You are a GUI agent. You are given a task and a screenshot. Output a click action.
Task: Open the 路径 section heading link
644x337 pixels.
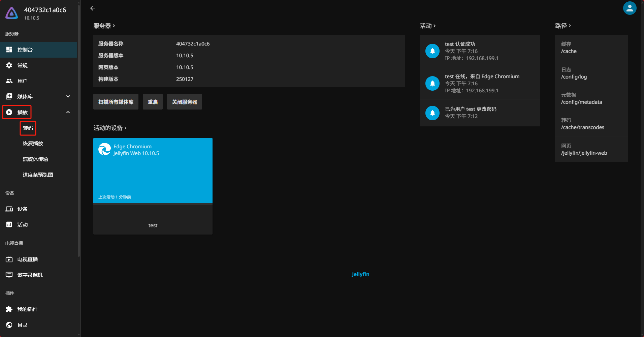tap(563, 26)
